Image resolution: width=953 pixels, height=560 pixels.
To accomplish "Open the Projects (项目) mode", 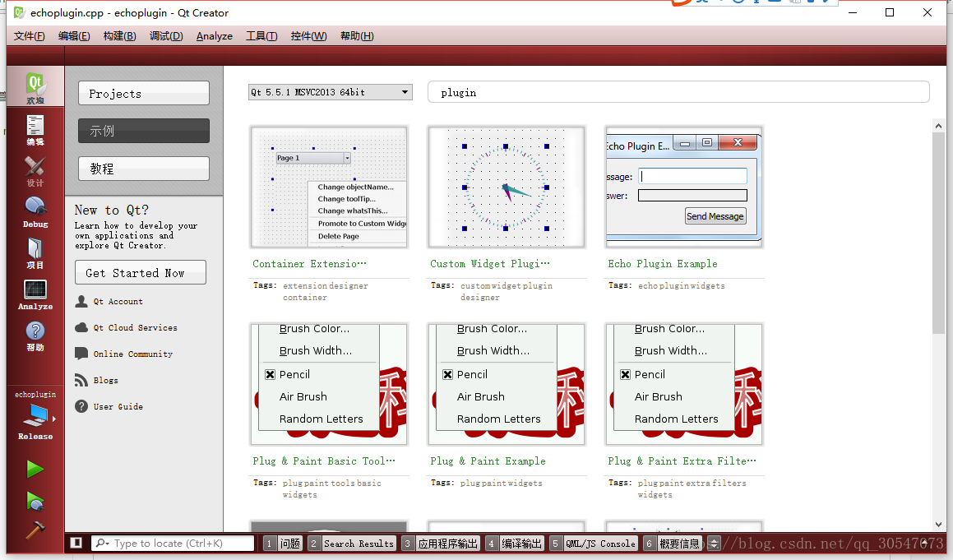I will click(35, 253).
